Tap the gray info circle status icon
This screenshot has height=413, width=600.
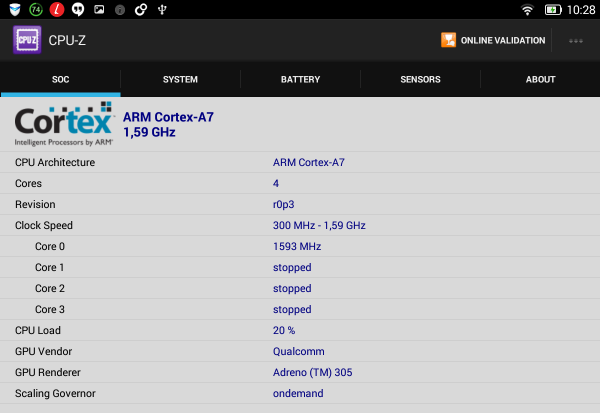(120, 10)
